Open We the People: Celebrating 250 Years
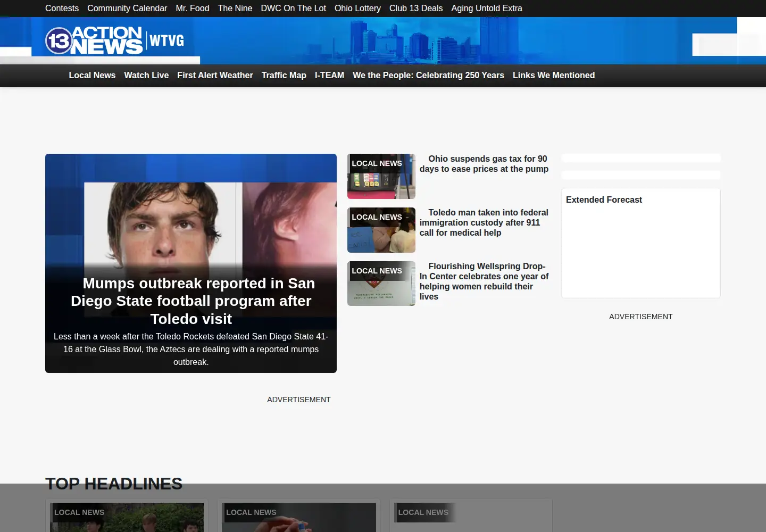The height and width of the screenshot is (532, 766). coord(428,76)
